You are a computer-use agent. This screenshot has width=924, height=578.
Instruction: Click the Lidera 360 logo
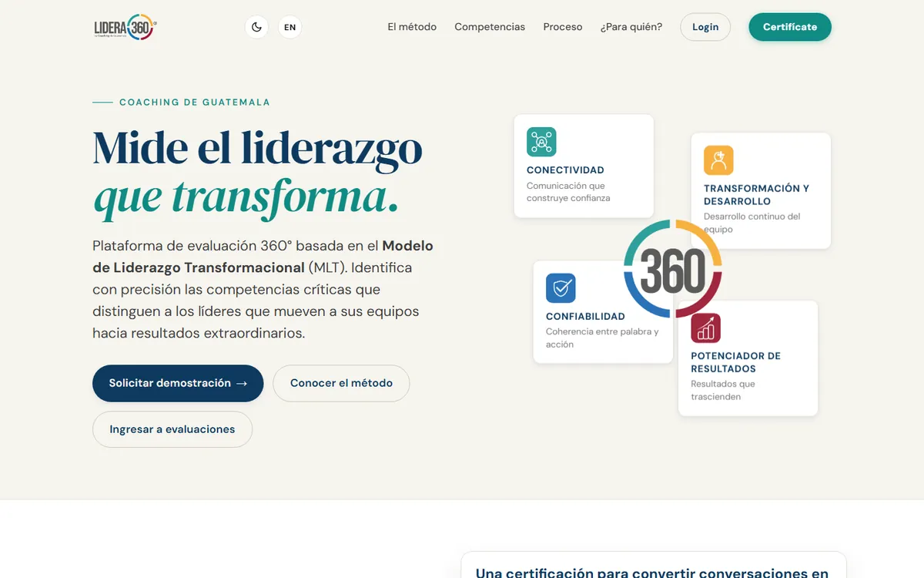tap(126, 27)
